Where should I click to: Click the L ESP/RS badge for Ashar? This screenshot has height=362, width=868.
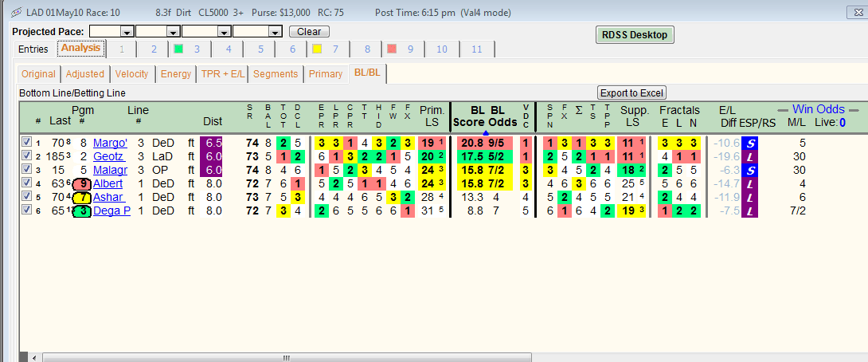click(750, 198)
